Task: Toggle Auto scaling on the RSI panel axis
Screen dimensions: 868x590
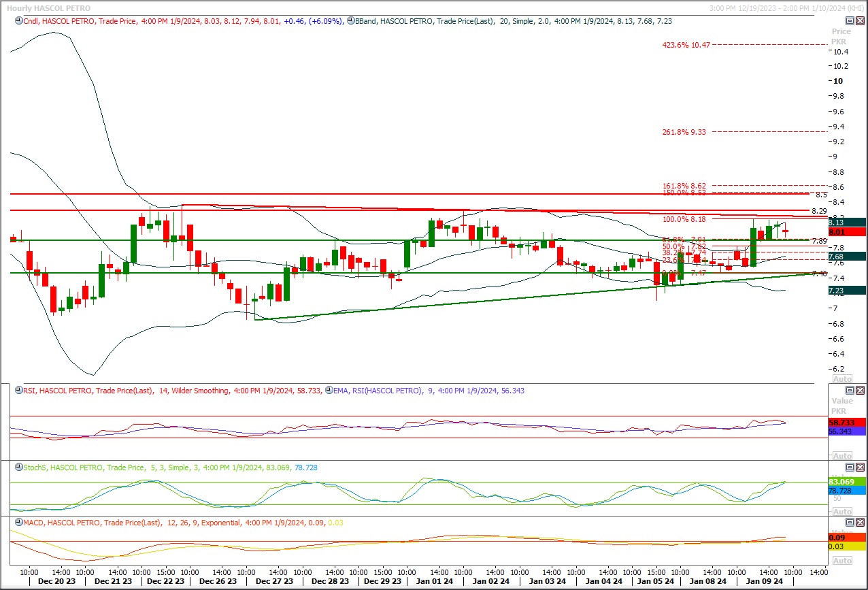Action: [841, 455]
